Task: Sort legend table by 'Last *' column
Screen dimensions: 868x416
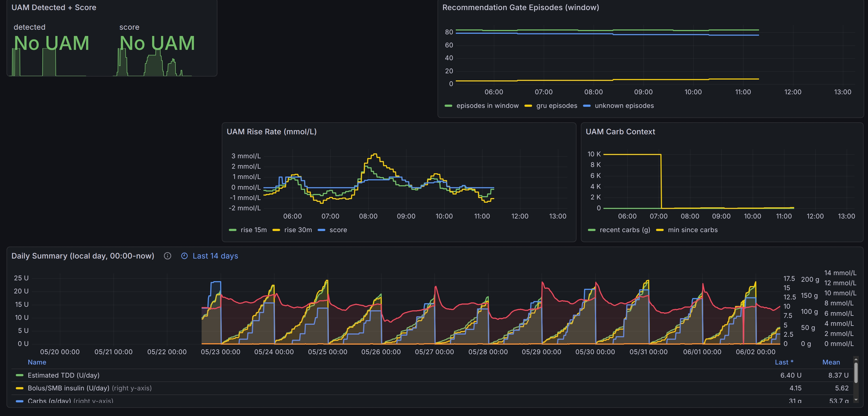Action: 784,362
